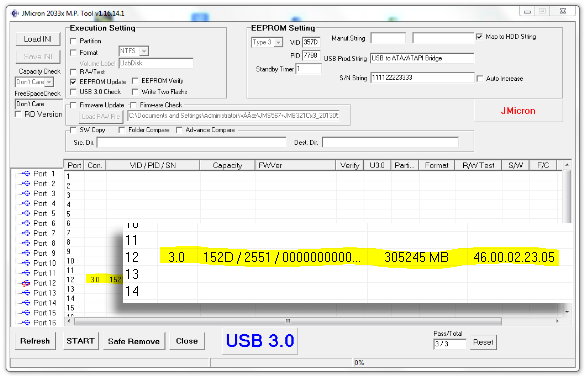Select the Port 10 USB icon
This screenshot has height=378, width=585.
tap(25, 263)
